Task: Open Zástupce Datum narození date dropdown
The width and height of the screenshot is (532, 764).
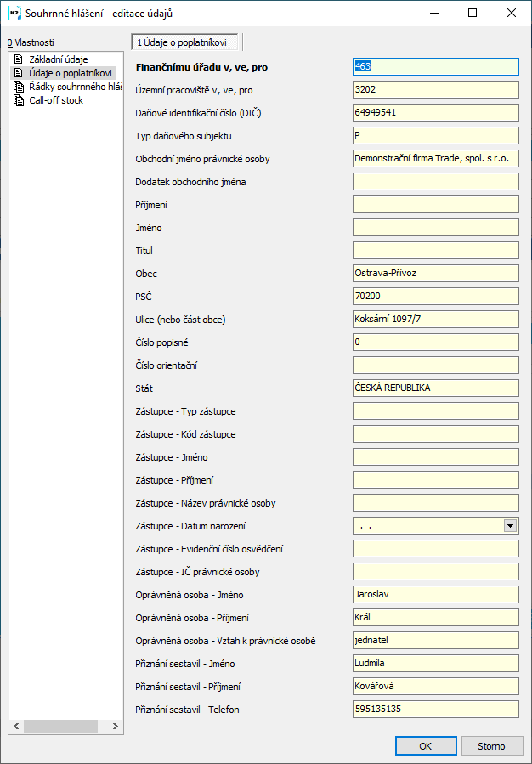Action: (x=510, y=526)
